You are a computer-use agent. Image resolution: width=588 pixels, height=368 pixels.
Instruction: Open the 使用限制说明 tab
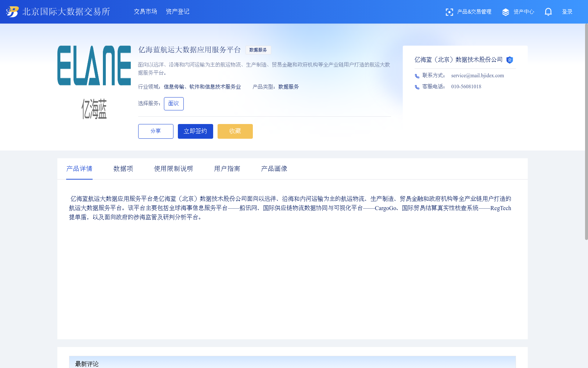pyautogui.click(x=173, y=169)
